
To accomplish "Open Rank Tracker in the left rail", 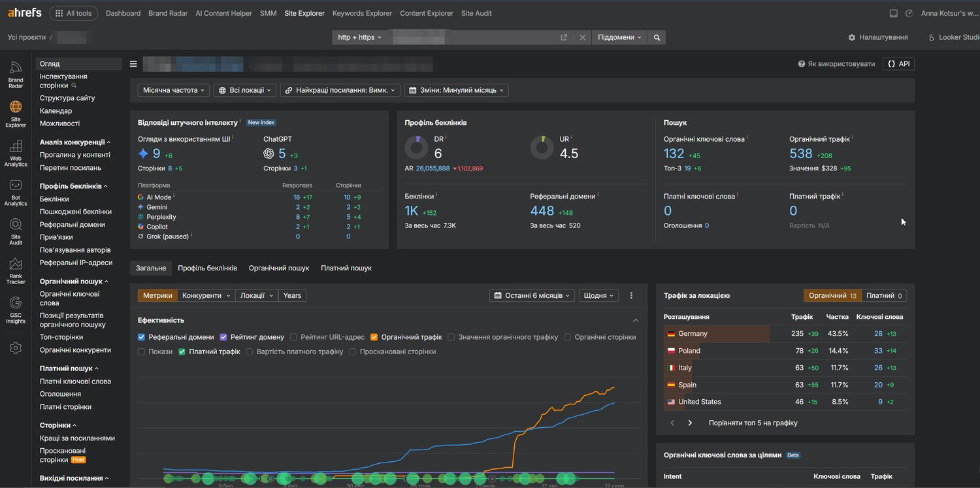I will coord(16,271).
